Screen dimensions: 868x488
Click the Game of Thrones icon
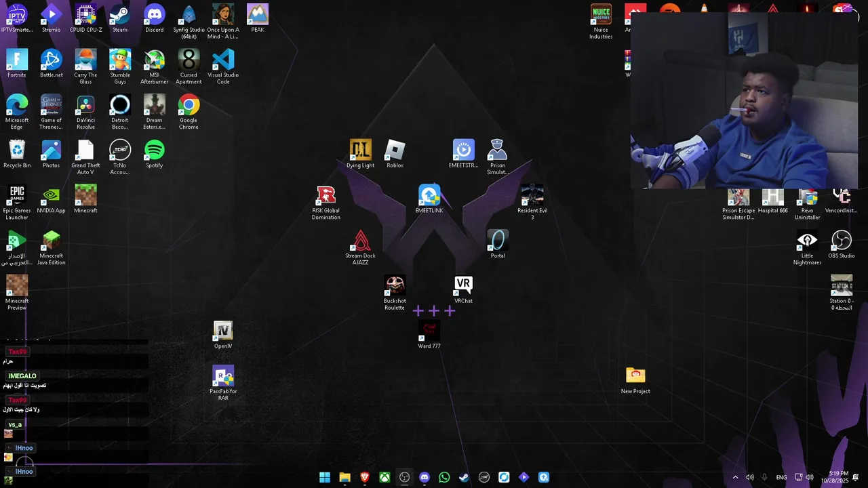(x=51, y=112)
